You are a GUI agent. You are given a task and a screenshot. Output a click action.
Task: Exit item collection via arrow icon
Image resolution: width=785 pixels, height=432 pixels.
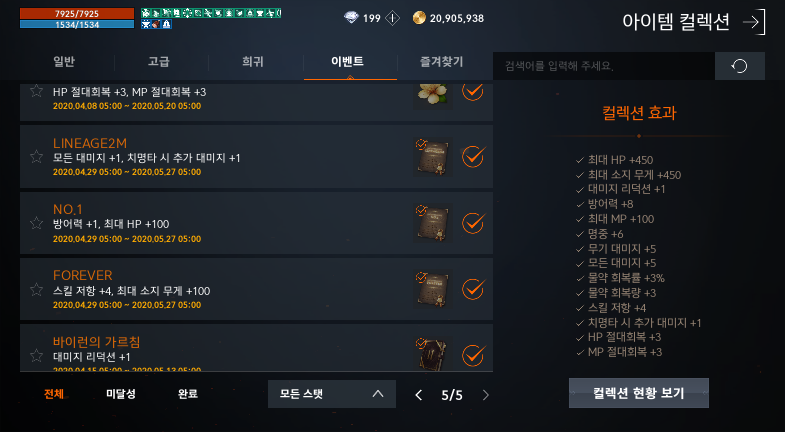point(754,22)
